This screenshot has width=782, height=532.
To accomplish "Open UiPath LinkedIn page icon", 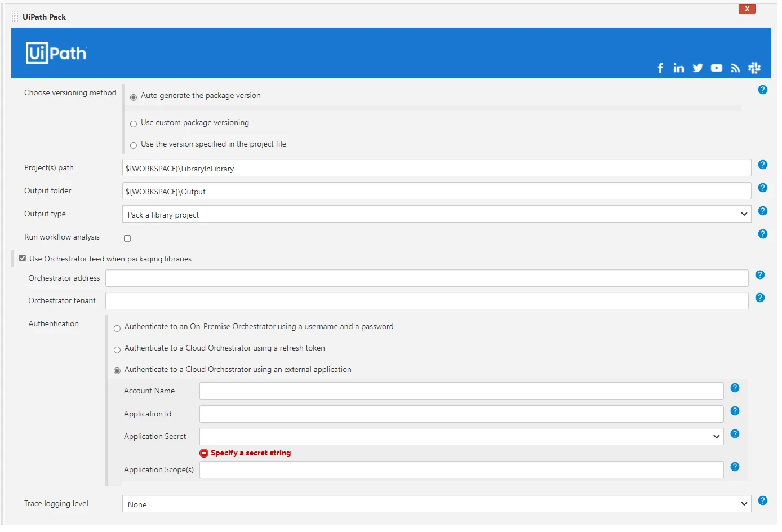I will [679, 68].
